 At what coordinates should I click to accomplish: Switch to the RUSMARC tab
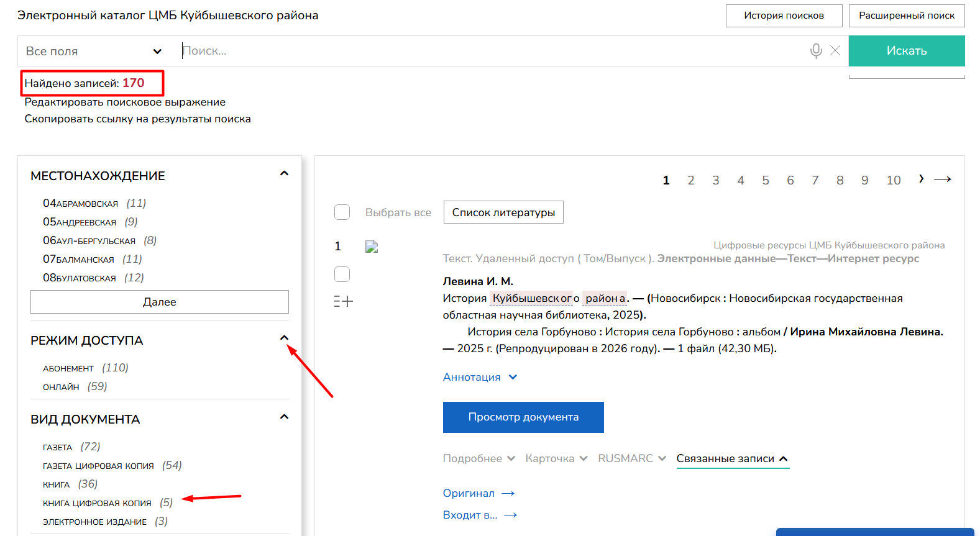pyautogui.click(x=631, y=458)
